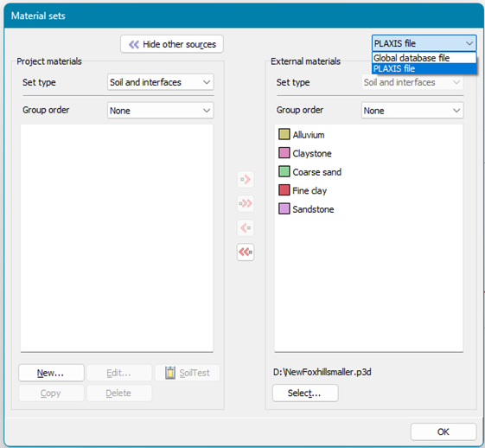Confirm with the OK button
This screenshot has width=485, height=448.
tap(444, 432)
